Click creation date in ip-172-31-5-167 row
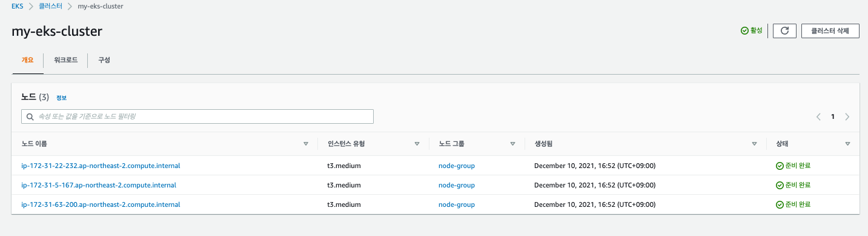 point(595,185)
